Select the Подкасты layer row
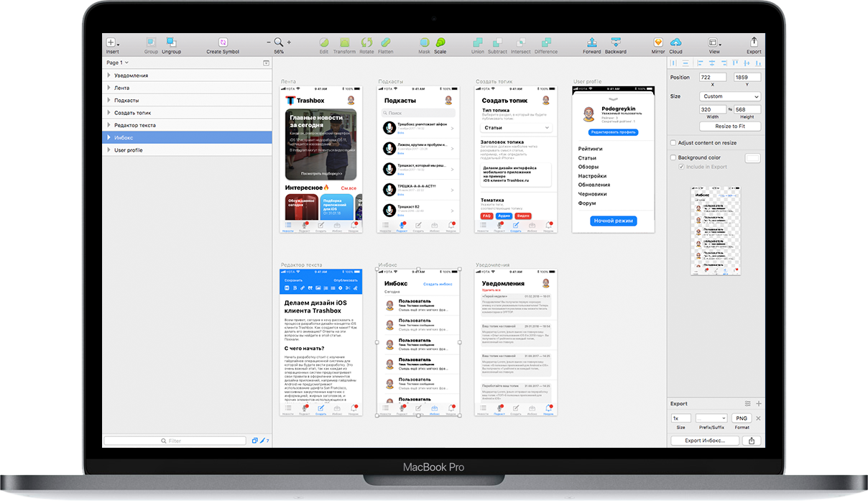 point(187,100)
